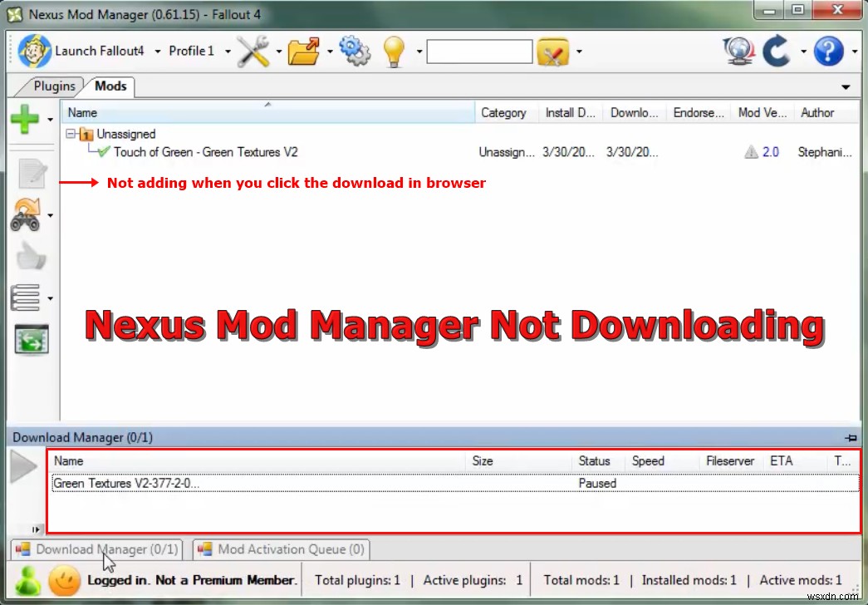Open Profile 1 dropdown arrow
868x605 pixels.
pyautogui.click(x=228, y=52)
